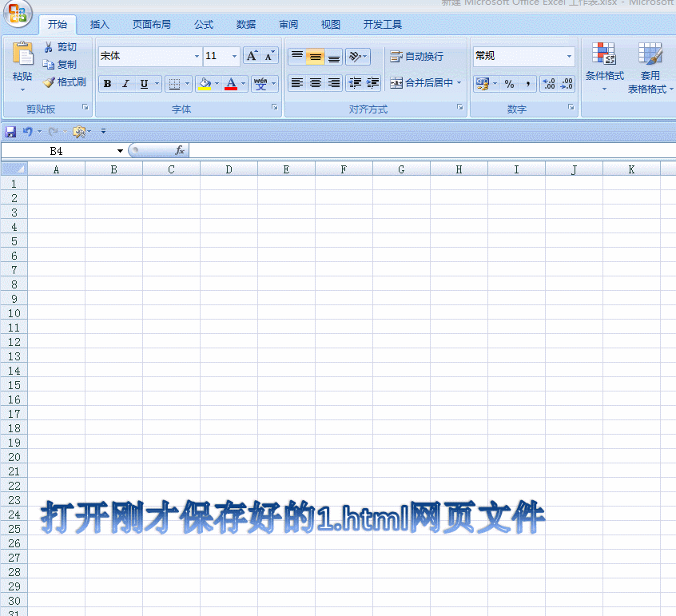This screenshot has height=616, width=676.
Task: Click the Select All corner box
Action: pyautogui.click(x=14, y=169)
